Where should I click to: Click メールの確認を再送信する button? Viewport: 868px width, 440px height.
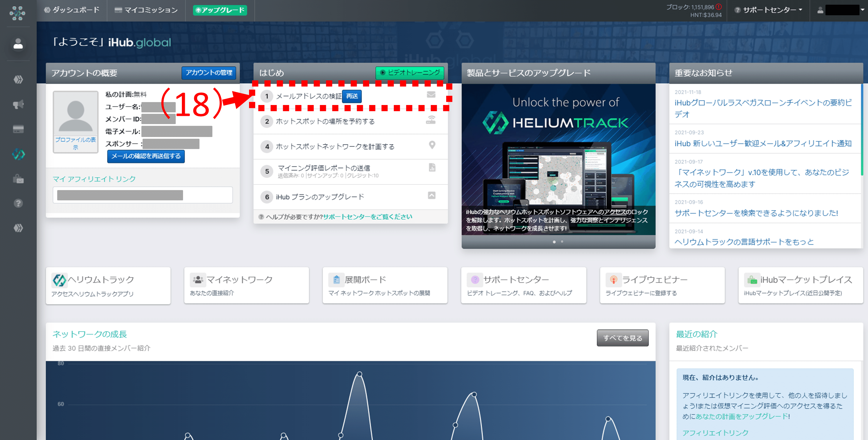click(146, 156)
